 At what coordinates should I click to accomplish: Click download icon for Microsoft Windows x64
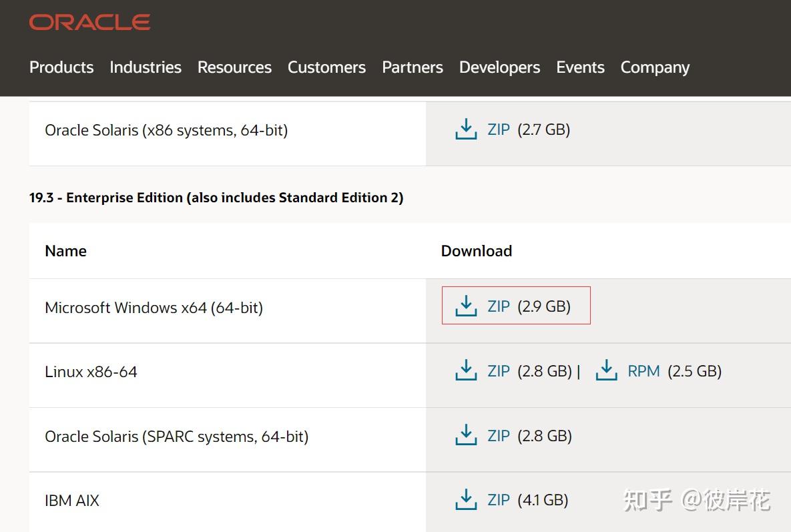[466, 306]
